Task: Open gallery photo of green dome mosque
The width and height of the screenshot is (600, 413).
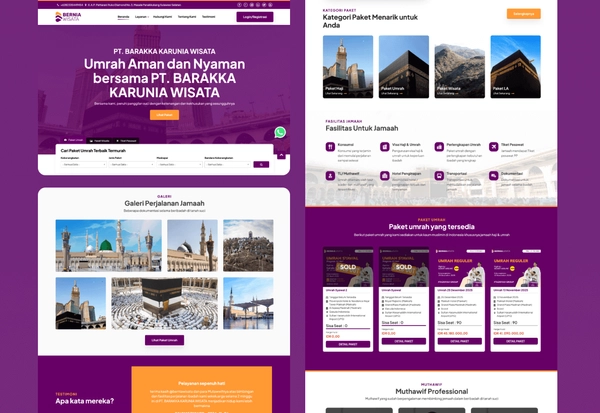Action: coord(109,245)
